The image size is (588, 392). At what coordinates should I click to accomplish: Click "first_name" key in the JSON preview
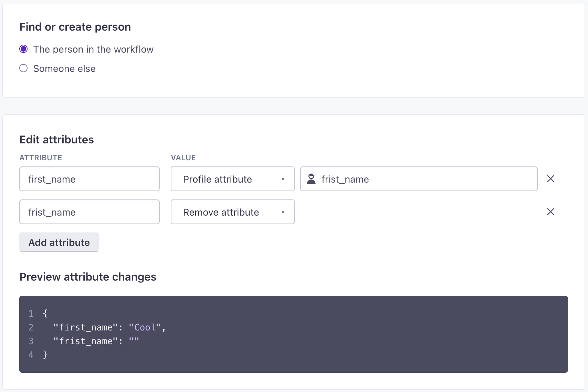click(x=86, y=327)
